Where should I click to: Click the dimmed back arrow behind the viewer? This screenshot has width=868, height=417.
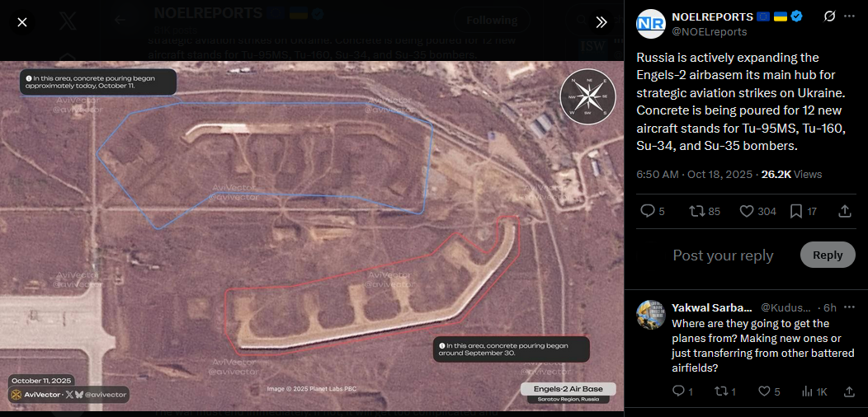[x=120, y=21]
